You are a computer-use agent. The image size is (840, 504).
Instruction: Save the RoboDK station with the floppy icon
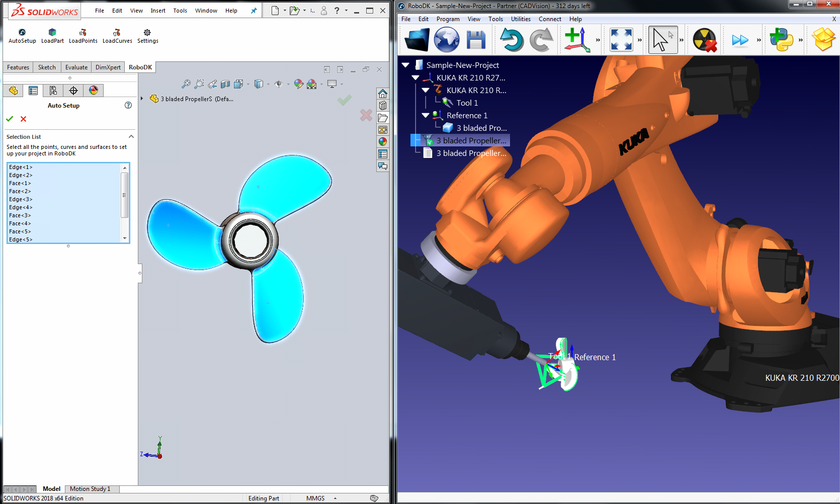point(475,39)
